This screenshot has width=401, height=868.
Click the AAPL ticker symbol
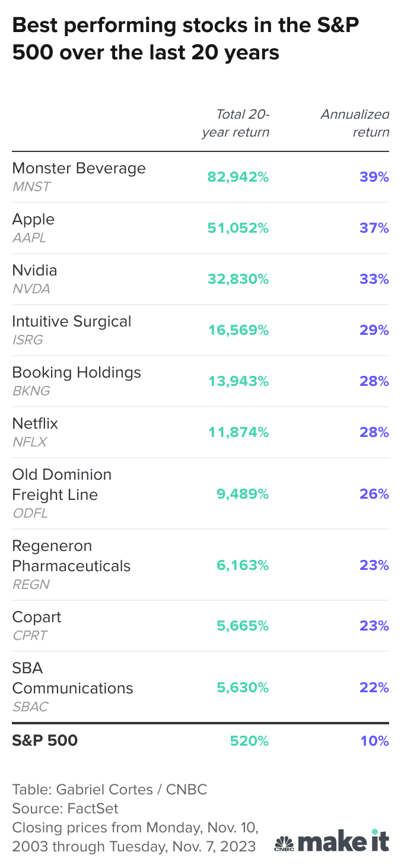29,238
